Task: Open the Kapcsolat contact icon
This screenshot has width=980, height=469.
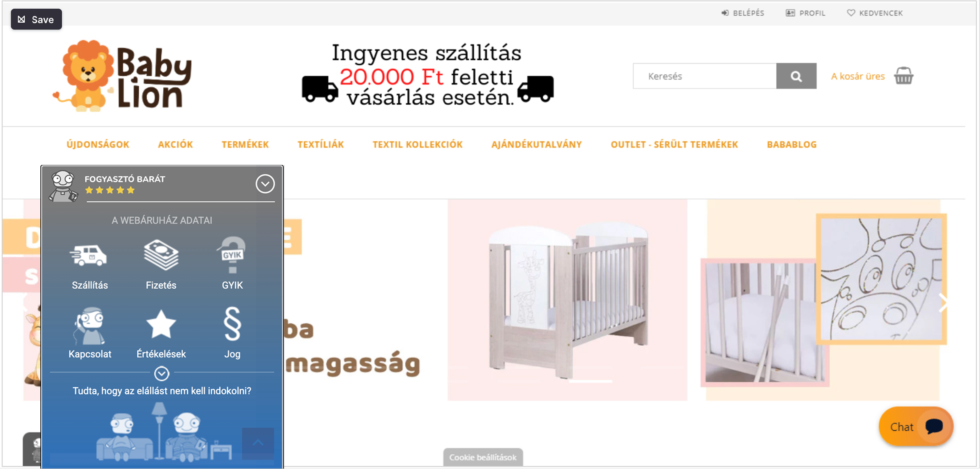Action: 89,325
